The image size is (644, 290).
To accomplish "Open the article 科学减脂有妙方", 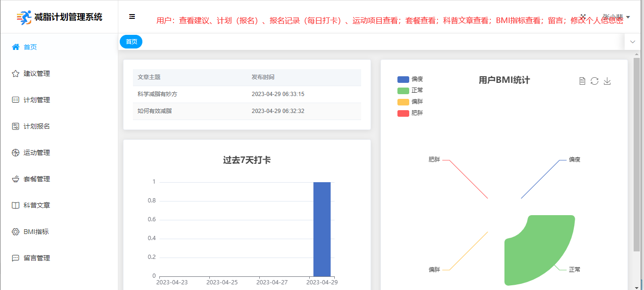I will (x=157, y=94).
